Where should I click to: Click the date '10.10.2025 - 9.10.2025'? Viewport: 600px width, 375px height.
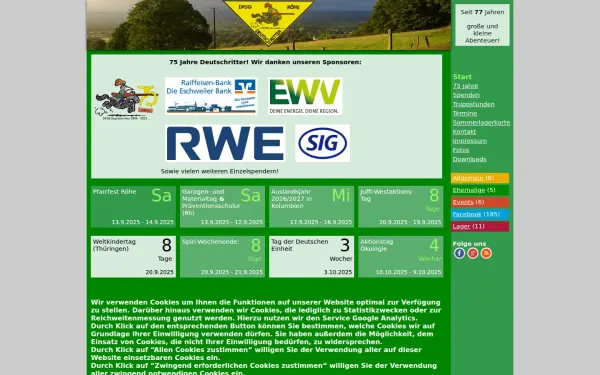point(408,272)
